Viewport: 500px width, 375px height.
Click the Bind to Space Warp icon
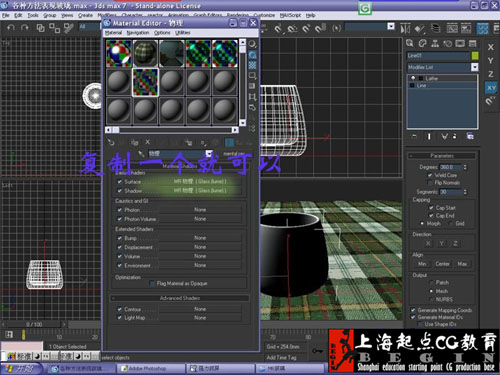[x=69, y=28]
